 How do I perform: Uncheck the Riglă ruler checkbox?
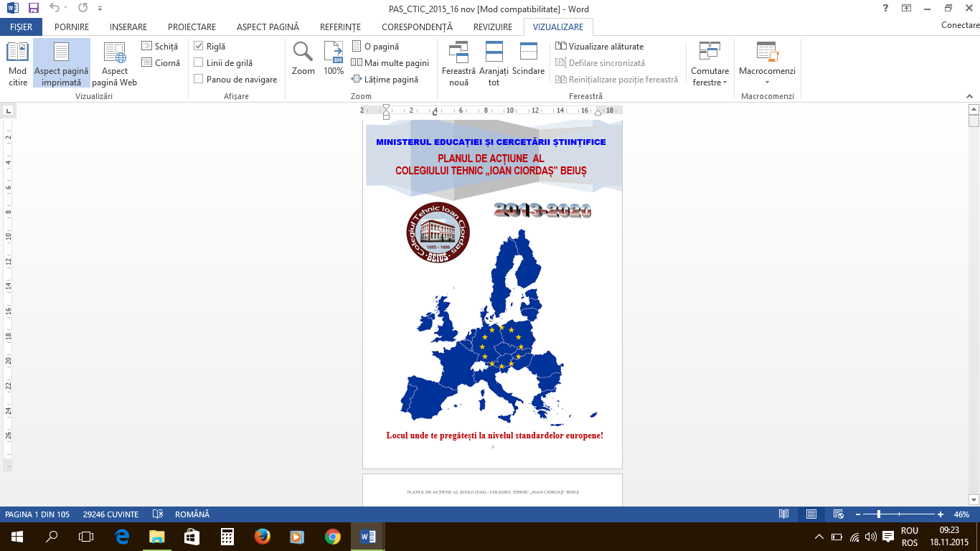[199, 47]
